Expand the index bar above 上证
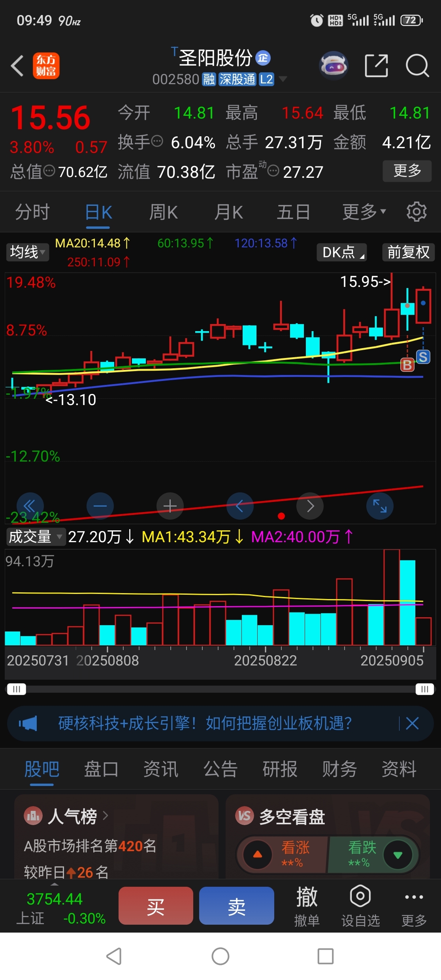441x980 pixels. click(x=55, y=884)
